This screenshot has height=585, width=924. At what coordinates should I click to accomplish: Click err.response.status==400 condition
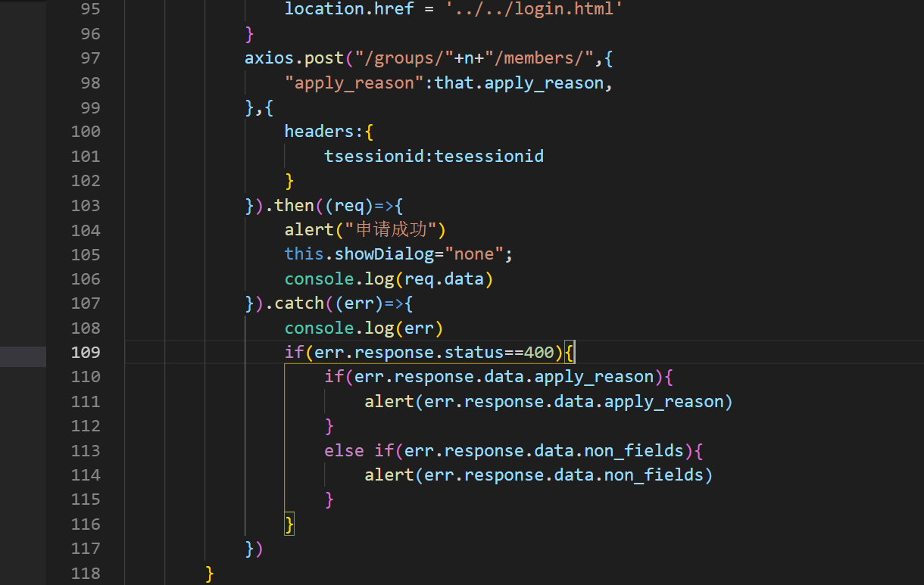[x=434, y=352]
